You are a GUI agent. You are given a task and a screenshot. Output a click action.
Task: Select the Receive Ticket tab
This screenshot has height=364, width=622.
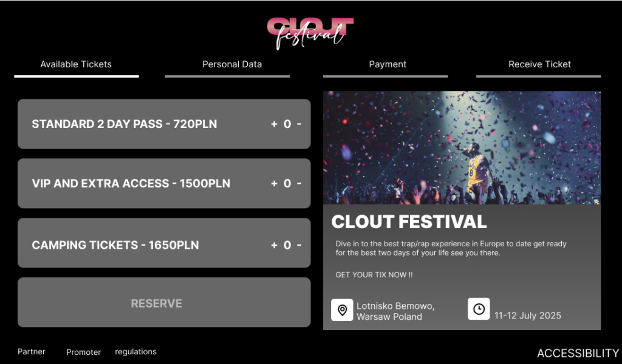539,64
